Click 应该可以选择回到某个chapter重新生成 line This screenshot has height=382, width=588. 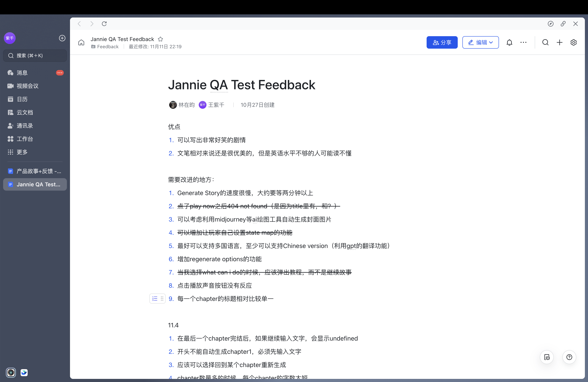232,365
